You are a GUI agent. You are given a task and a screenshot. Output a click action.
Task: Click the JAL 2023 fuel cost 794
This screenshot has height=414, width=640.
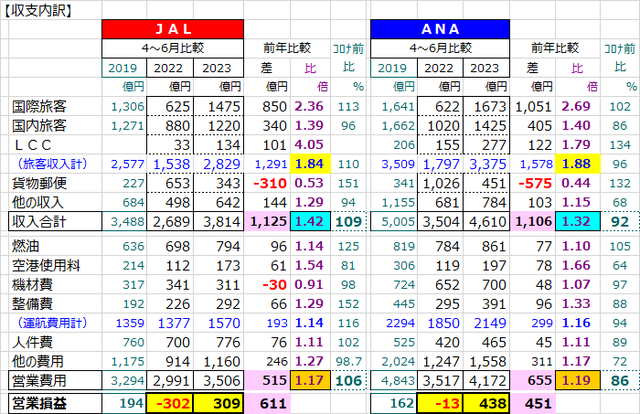pyautogui.click(x=228, y=246)
